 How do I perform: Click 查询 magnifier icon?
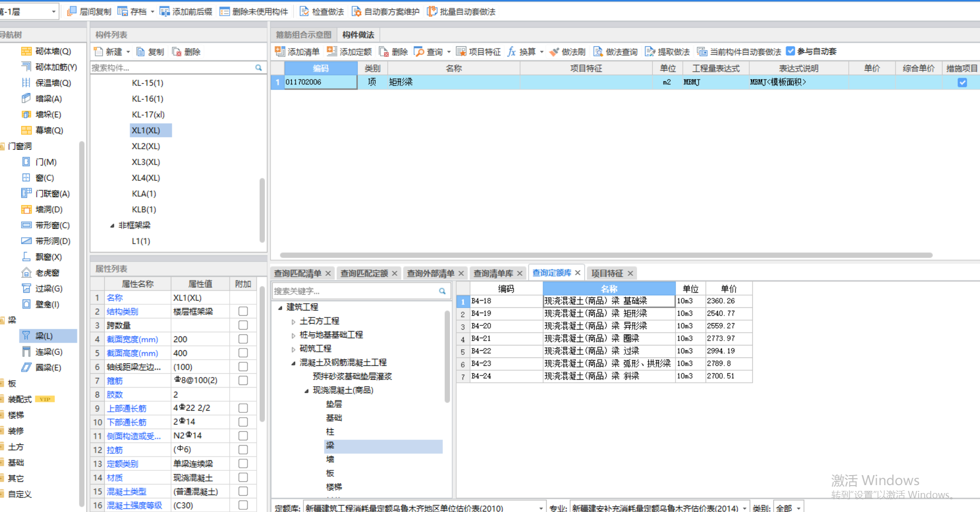419,51
